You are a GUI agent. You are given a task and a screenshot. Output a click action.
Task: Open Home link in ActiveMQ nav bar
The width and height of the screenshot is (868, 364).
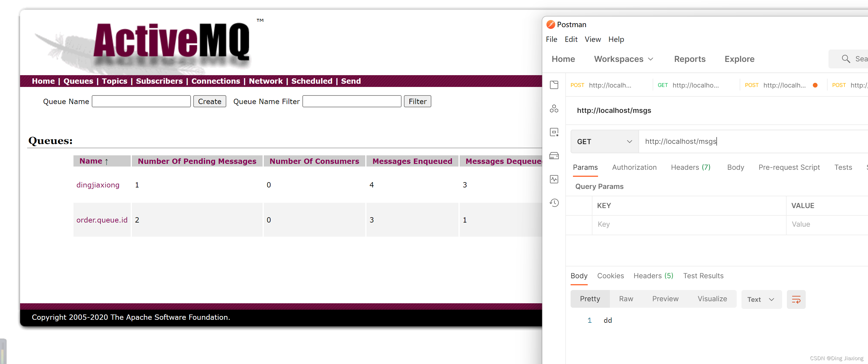coord(43,81)
